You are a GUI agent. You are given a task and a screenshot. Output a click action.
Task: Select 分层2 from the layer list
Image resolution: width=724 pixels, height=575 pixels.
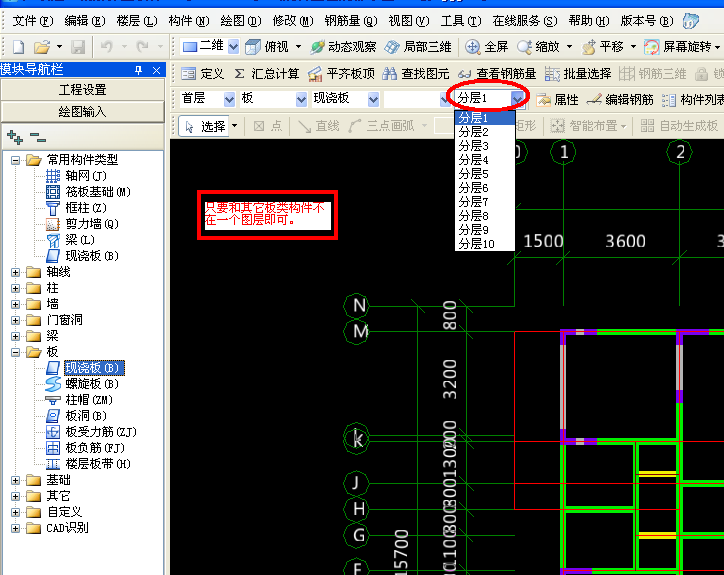point(485,132)
